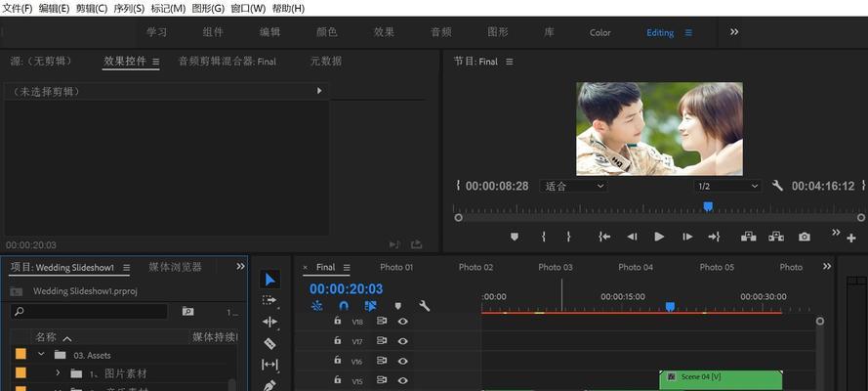Click the Lift button
Image resolution: width=868 pixels, height=391 pixels.
point(749,237)
